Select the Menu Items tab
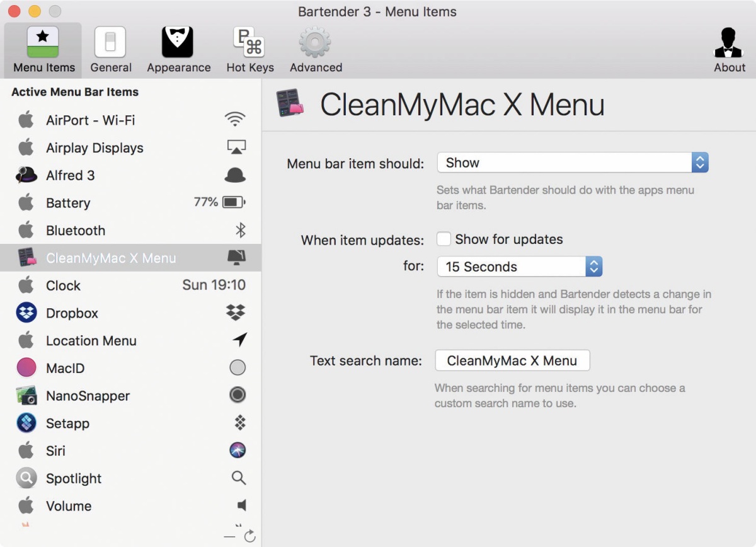Screen dimensions: 756x547 click(43, 50)
